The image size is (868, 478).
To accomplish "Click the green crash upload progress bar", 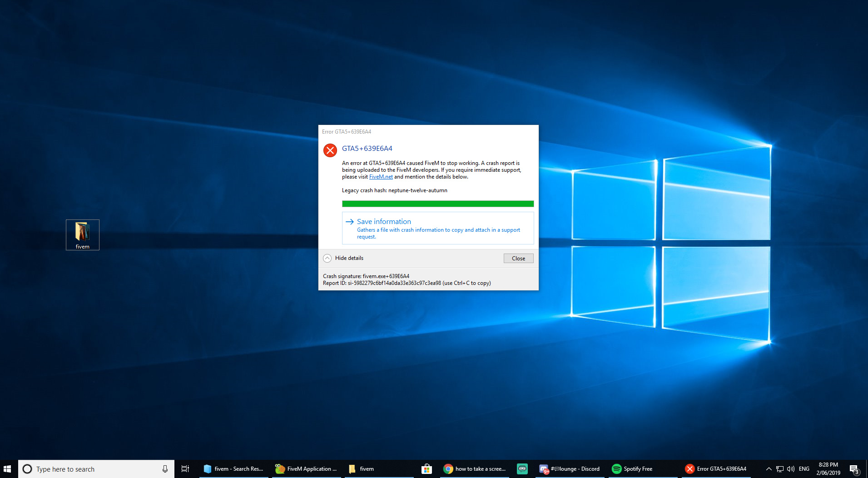I will 437,204.
